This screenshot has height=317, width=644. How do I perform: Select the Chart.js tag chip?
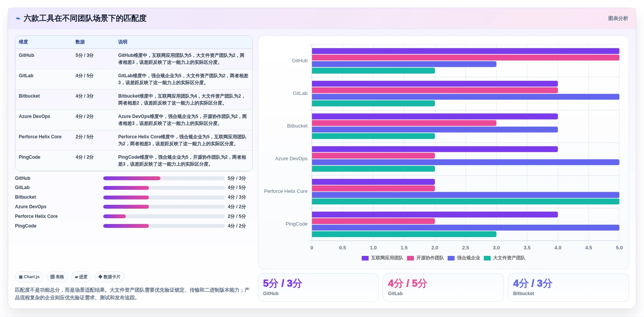point(29,277)
